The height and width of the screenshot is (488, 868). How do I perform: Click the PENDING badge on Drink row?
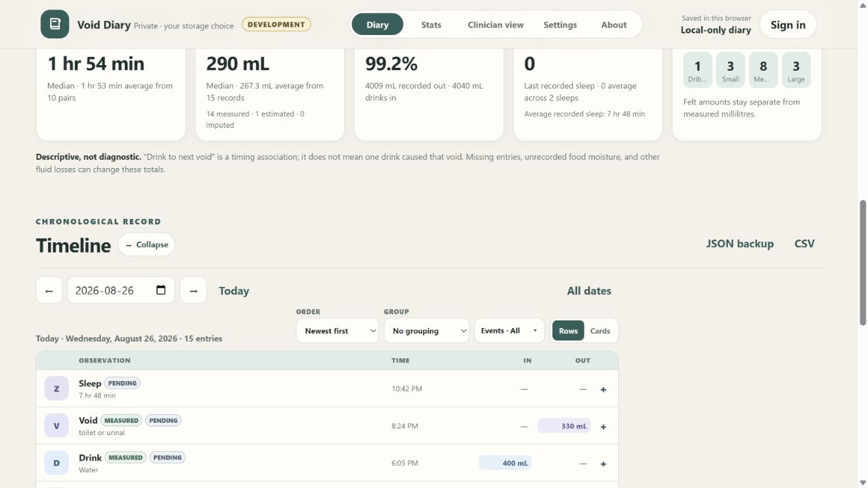[167, 457]
